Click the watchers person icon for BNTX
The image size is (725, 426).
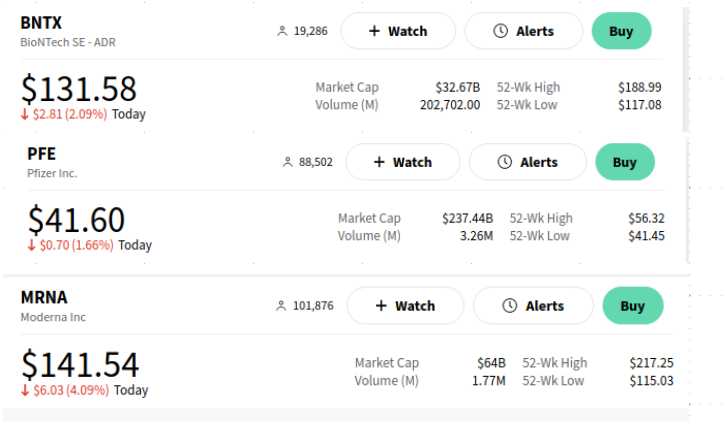click(x=282, y=31)
